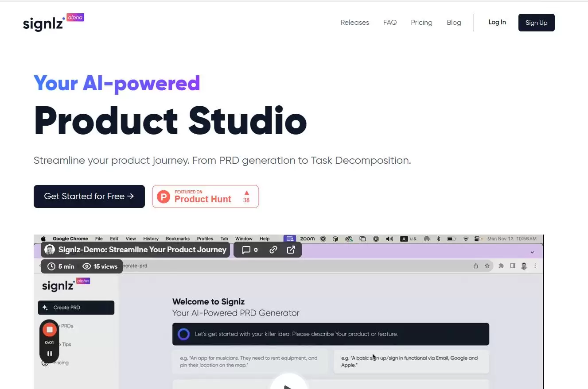This screenshot has width=588, height=389.
Task: Open the Chrome profile menu
Action: coord(524,266)
